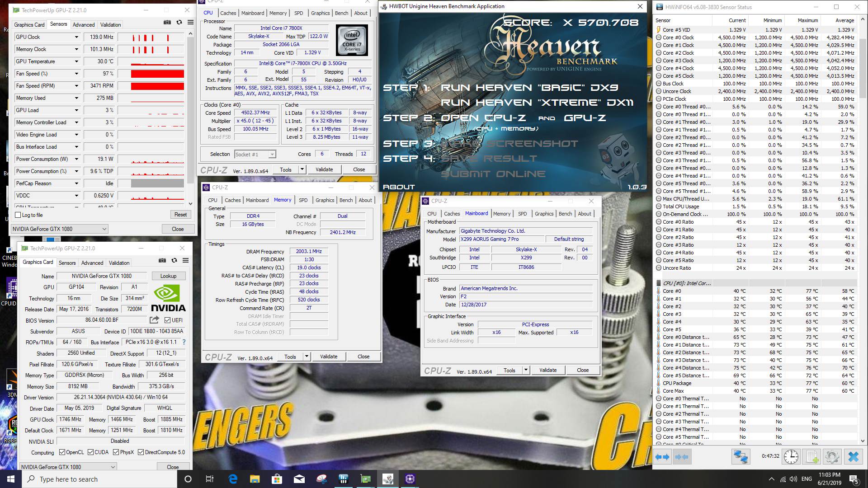
Task: Toggle PhysX checkbox
Action: (x=116, y=452)
